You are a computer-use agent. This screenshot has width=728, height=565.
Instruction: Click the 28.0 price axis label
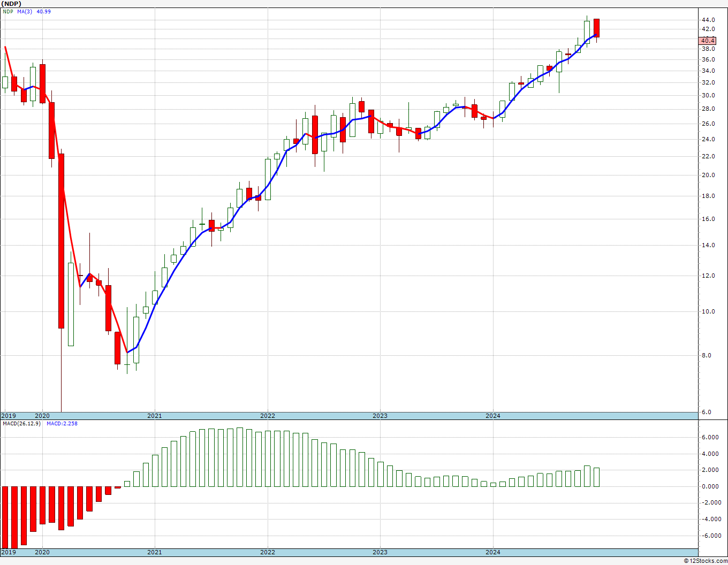tap(708, 109)
